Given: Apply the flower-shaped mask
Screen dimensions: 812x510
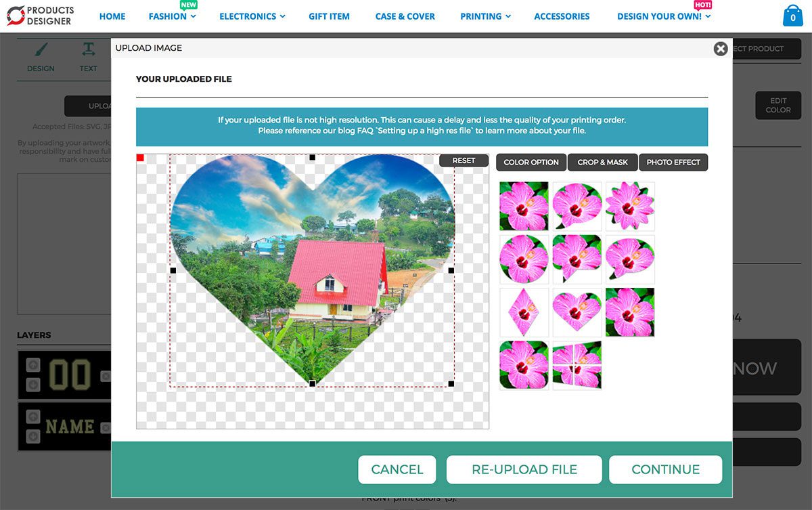Looking at the screenshot, I should click(x=630, y=207).
